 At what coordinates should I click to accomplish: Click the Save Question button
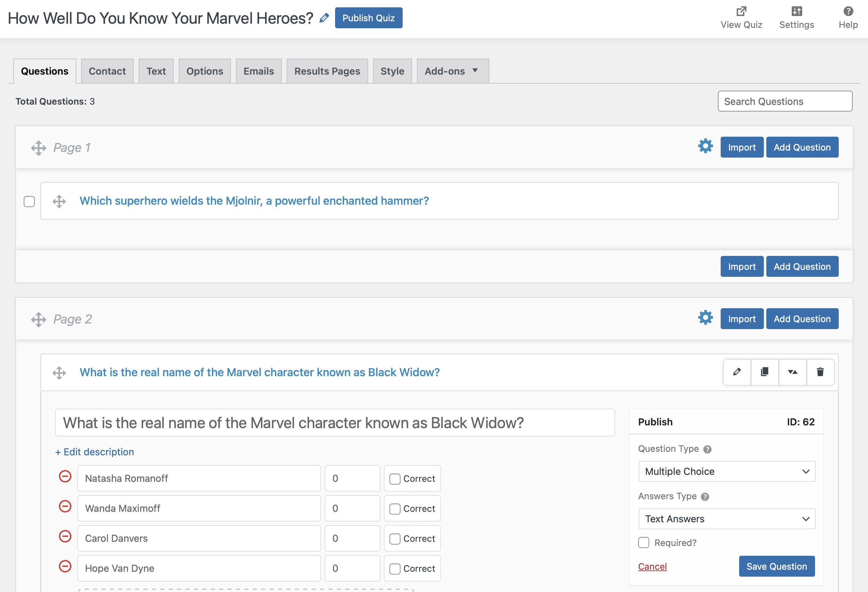pos(776,566)
